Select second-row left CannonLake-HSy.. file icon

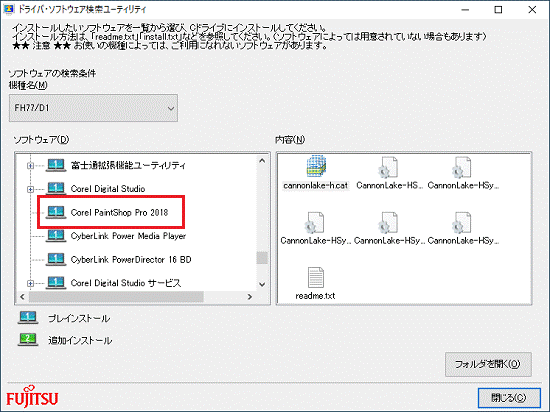click(314, 223)
